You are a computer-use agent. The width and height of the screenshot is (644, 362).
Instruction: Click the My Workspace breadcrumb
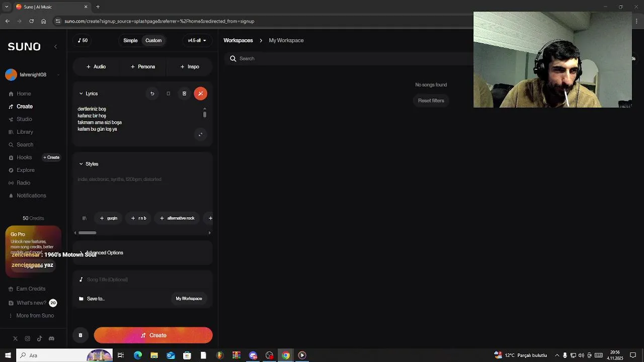click(x=286, y=40)
